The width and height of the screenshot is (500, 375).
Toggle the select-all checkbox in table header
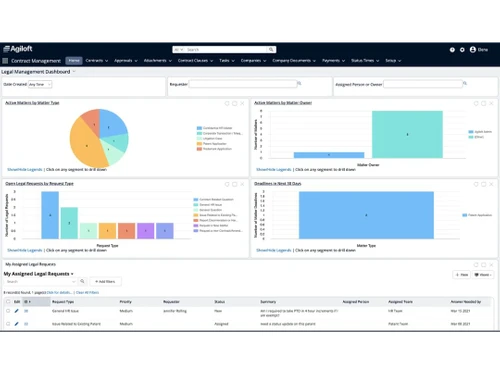[x=8, y=302]
